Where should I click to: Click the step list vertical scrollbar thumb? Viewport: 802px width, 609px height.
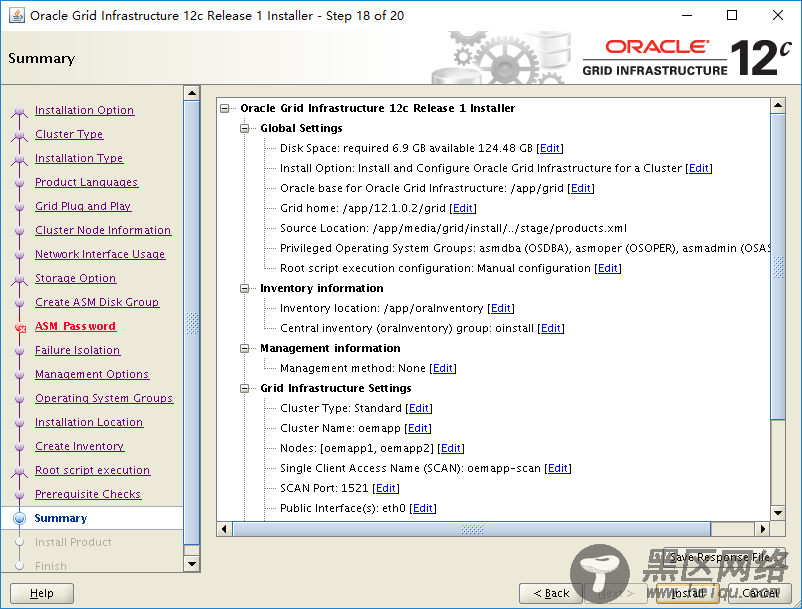pyautogui.click(x=192, y=323)
